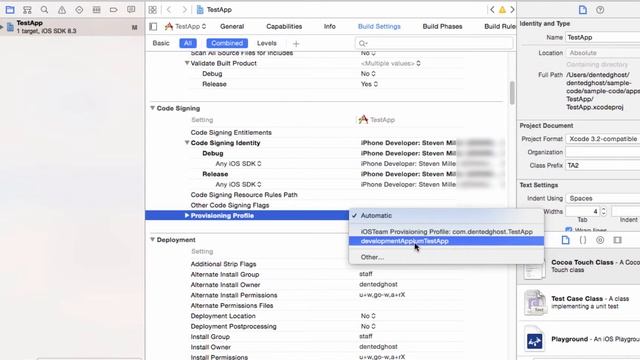Collapse the Validate Built Product row
Viewport: 640px width, 360px height.
tap(187, 63)
